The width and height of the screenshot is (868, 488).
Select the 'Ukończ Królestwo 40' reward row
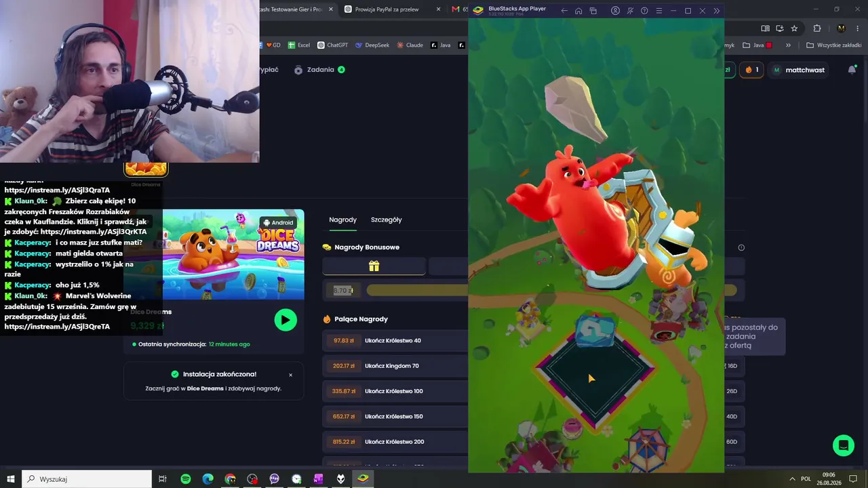point(395,340)
